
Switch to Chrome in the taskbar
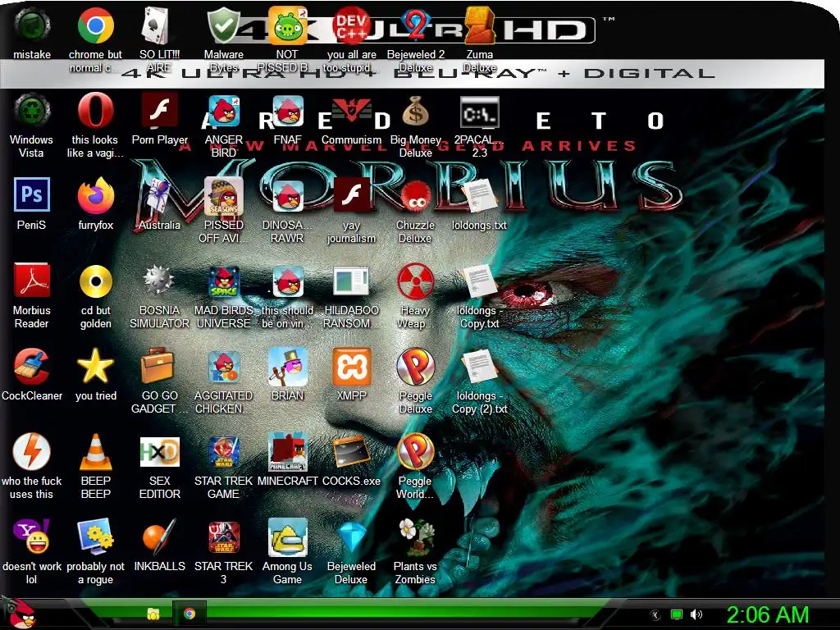pyautogui.click(x=189, y=614)
